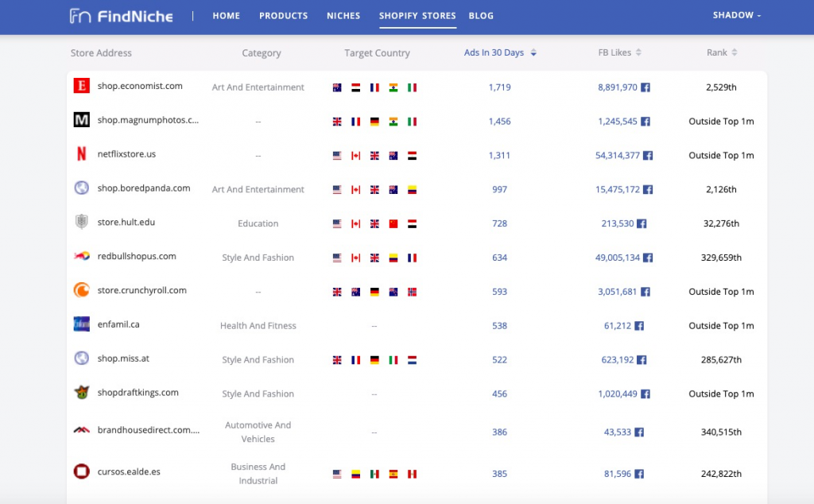Sort stores by Rank arrows
Image resolution: width=814 pixels, height=504 pixels.
coord(734,52)
